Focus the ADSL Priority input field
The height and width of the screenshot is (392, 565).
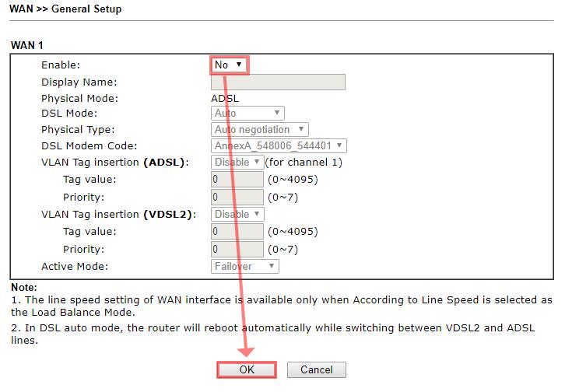coord(237,198)
